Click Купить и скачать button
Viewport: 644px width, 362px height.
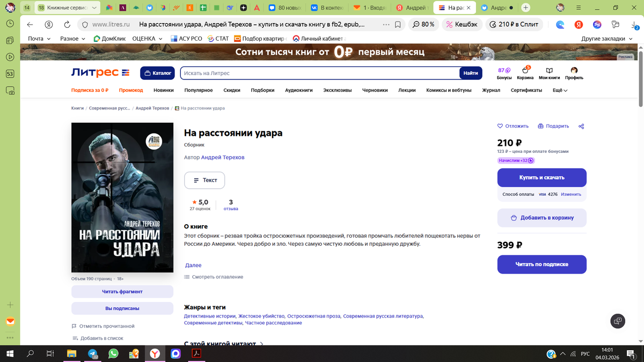[541, 178]
